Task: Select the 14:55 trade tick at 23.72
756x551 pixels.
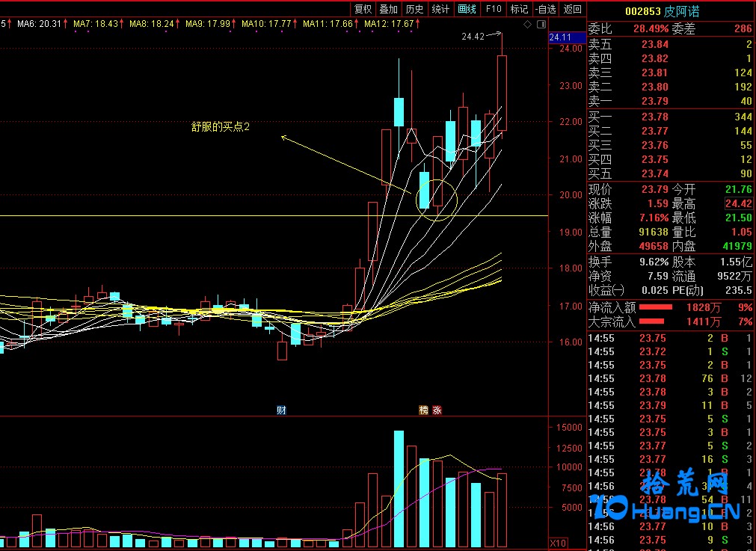Action: [x=670, y=351]
